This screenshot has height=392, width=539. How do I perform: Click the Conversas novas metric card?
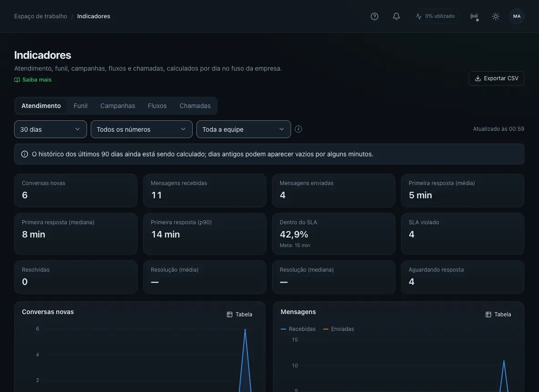pyautogui.click(x=76, y=191)
